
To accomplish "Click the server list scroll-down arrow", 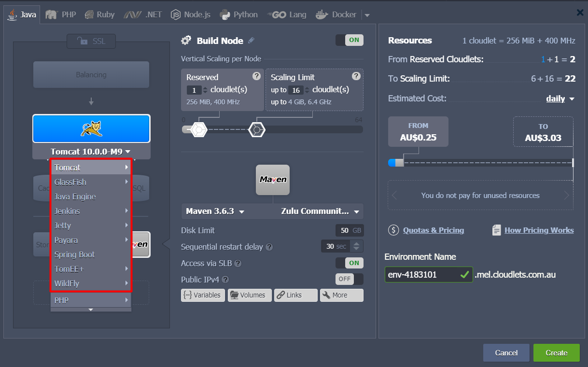I will (91, 310).
